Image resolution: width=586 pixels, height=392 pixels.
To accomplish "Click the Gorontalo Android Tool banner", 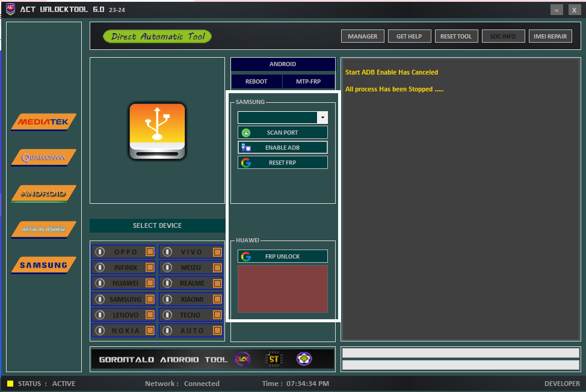I will (212, 359).
